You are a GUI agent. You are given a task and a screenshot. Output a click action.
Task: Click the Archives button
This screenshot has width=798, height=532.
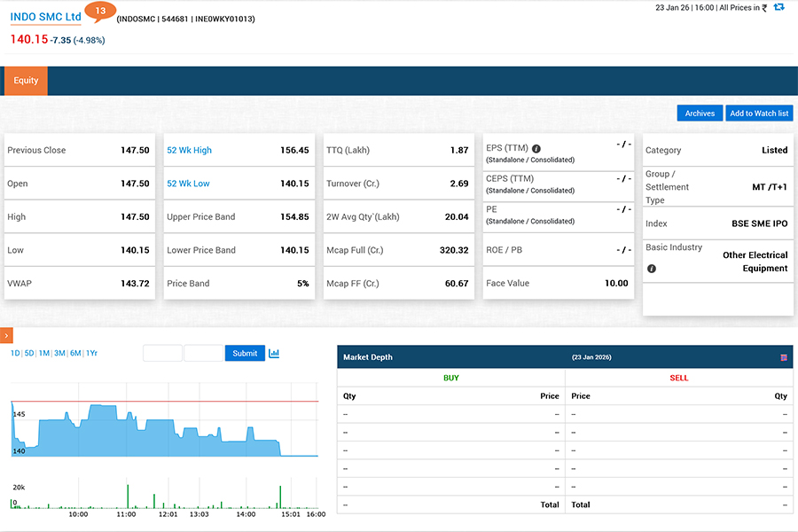(x=700, y=113)
